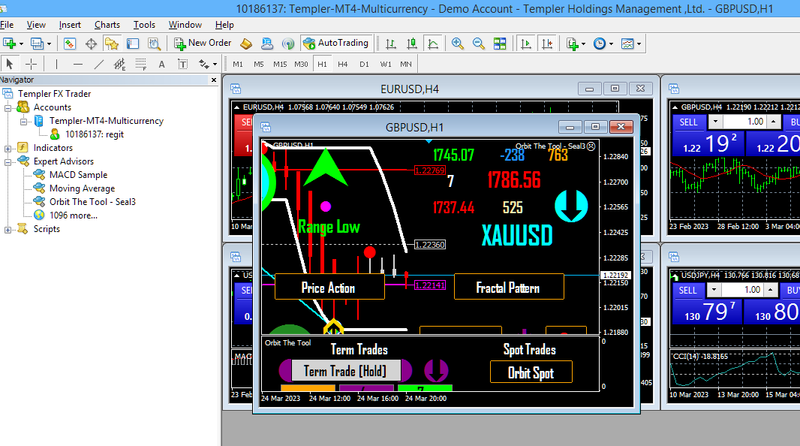
Task: Open the Strategy Tester magnifier icon
Action: [154, 44]
